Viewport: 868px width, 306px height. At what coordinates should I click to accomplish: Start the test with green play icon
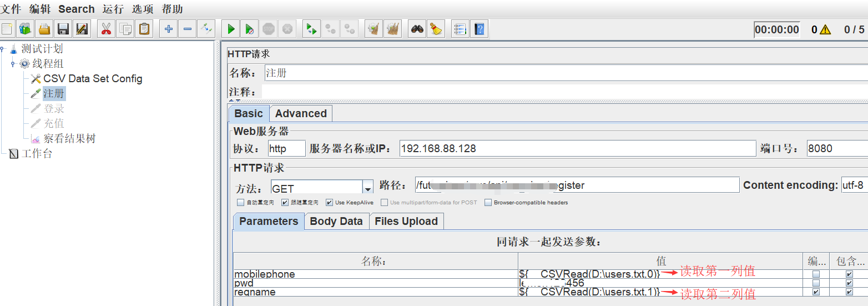tap(231, 29)
